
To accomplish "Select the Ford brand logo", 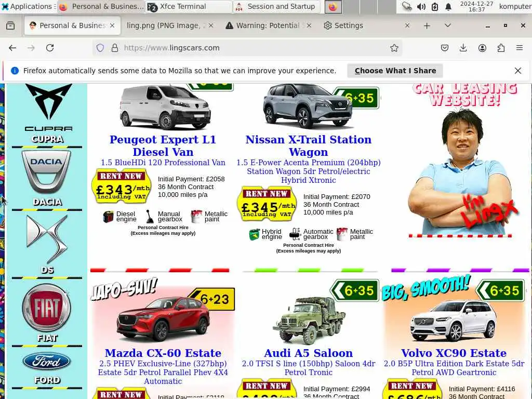I will pyautogui.click(x=46, y=362).
